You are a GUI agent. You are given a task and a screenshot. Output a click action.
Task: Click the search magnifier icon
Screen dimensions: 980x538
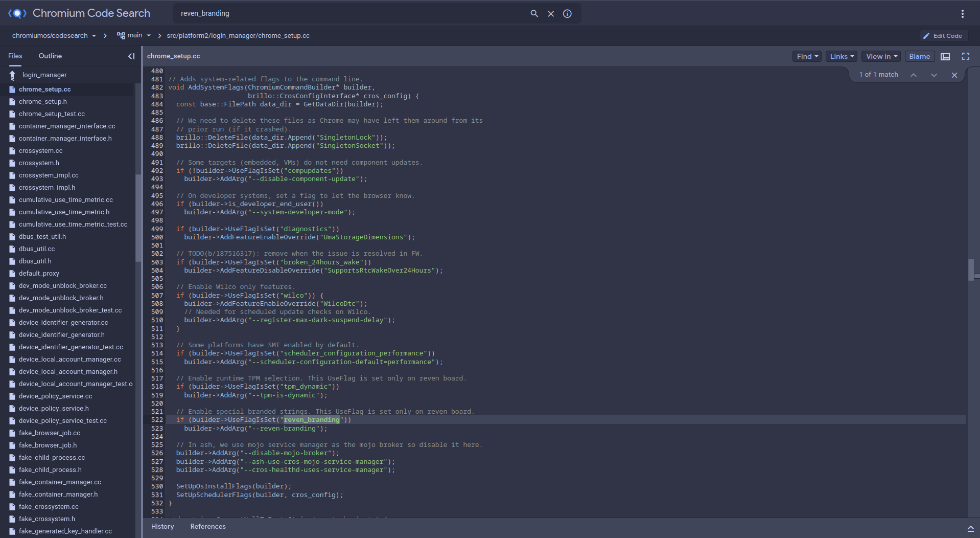point(534,14)
